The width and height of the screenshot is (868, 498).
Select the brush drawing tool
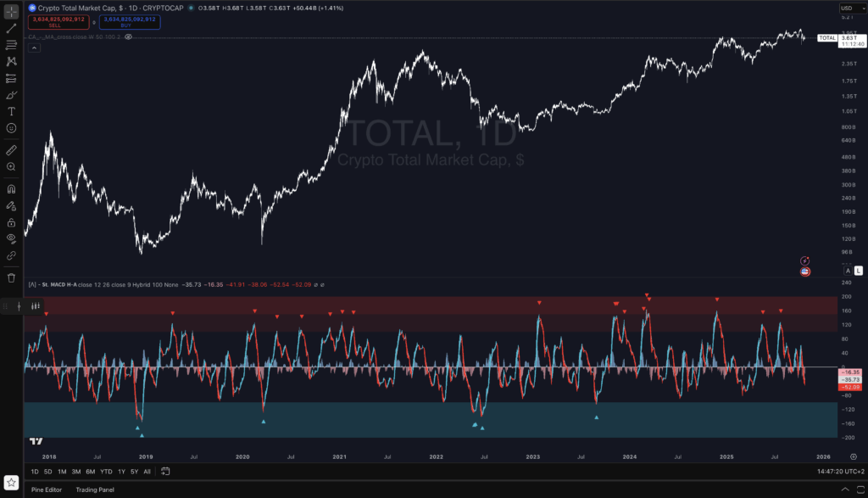(x=11, y=95)
